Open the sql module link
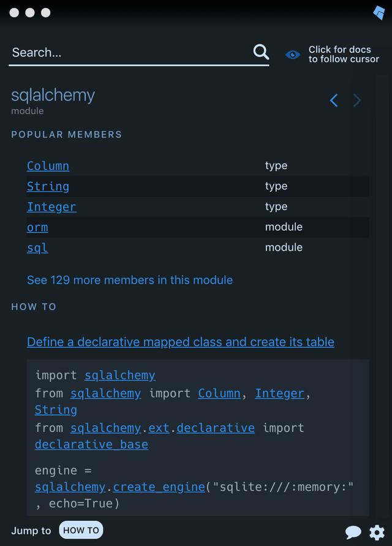This screenshot has height=546, width=392. (x=37, y=248)
